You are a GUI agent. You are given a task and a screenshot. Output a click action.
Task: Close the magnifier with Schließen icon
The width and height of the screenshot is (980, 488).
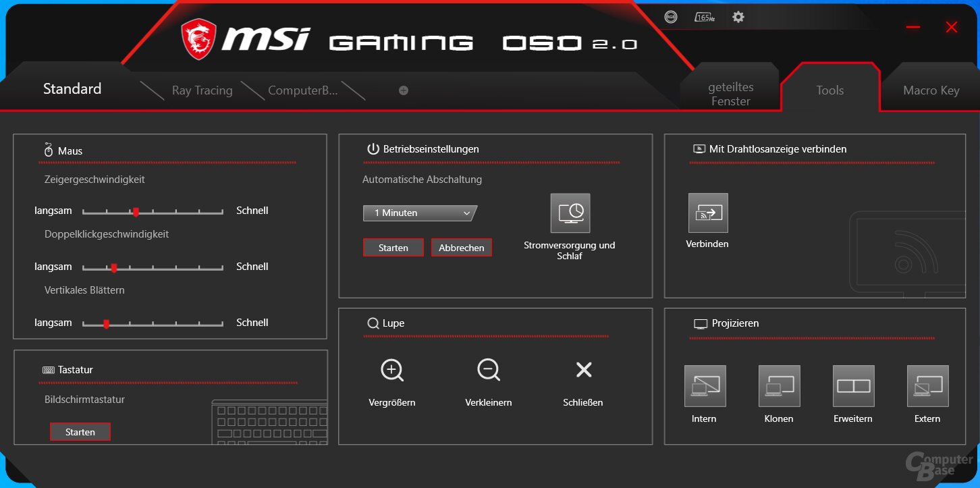point(584,369)
